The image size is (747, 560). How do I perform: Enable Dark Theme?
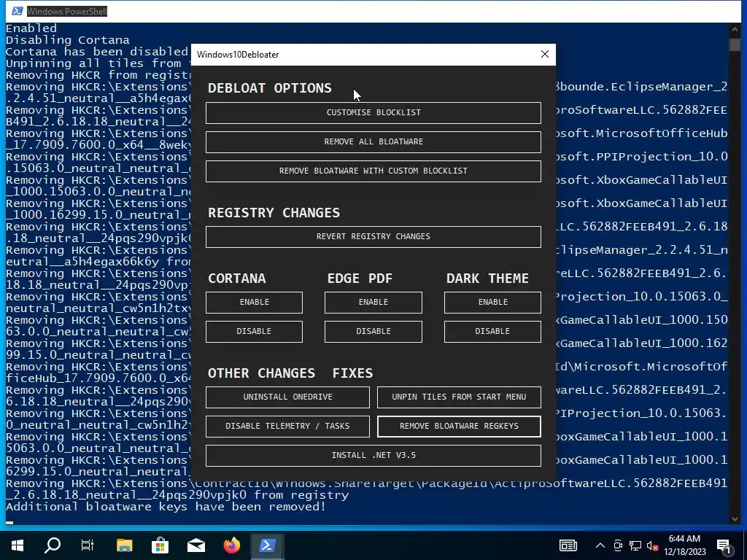(492, 303)
